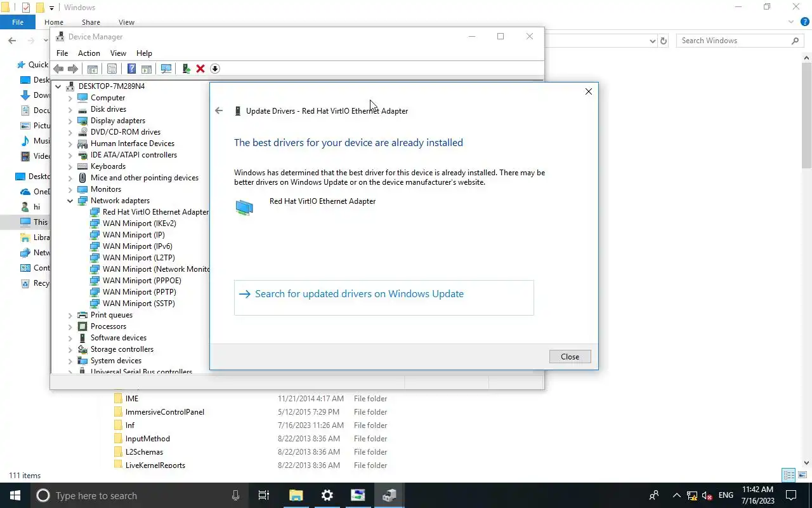Select WAN Miniport (IKEv2) device
This screenshot has width=812, height=508.
[x=133, y=224]
